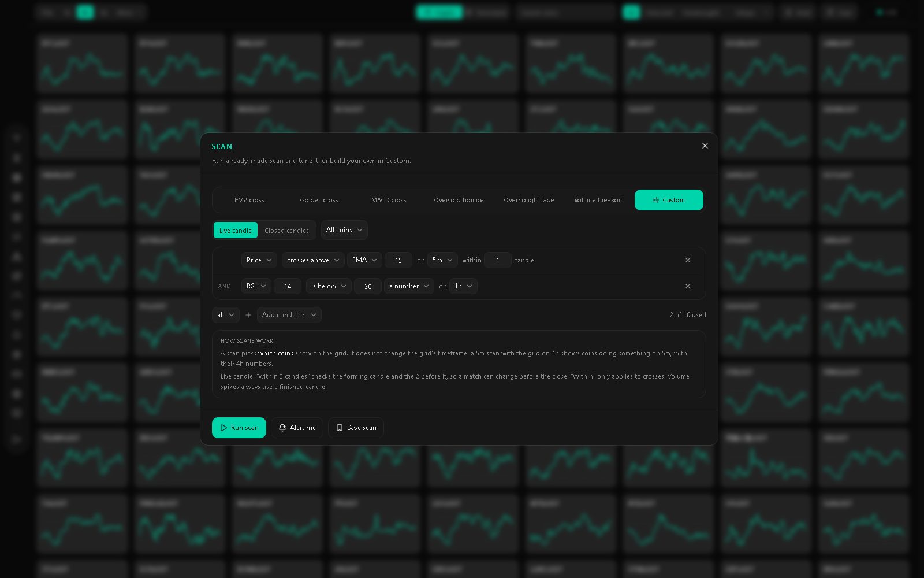Switch to Closed candles mode
Screen dimensions: 924x578
tap(286, 230)
